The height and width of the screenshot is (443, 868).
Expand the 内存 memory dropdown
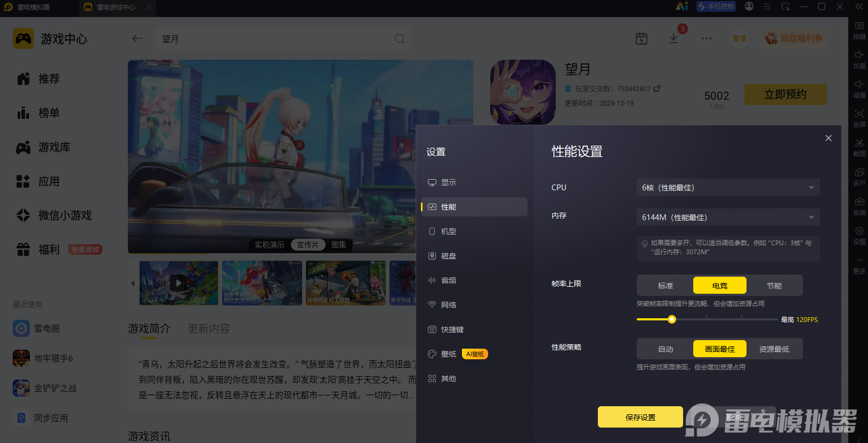pos(728,218)
